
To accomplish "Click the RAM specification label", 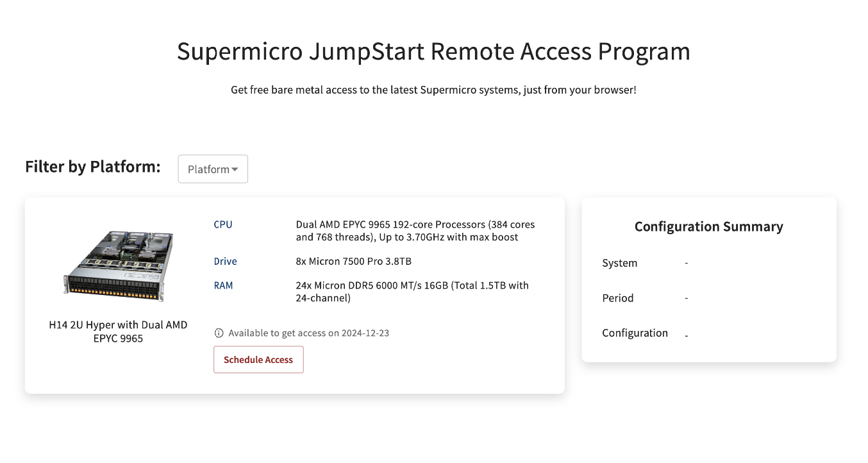I will pos(224,285).
